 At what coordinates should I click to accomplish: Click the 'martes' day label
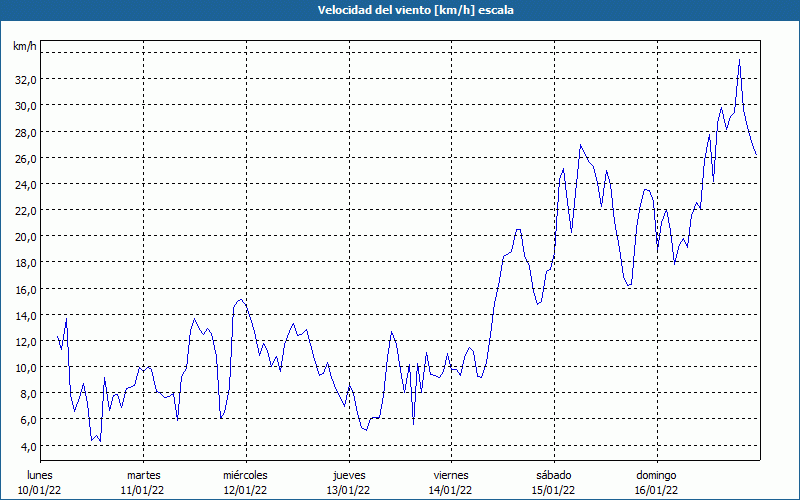(143, 475)
